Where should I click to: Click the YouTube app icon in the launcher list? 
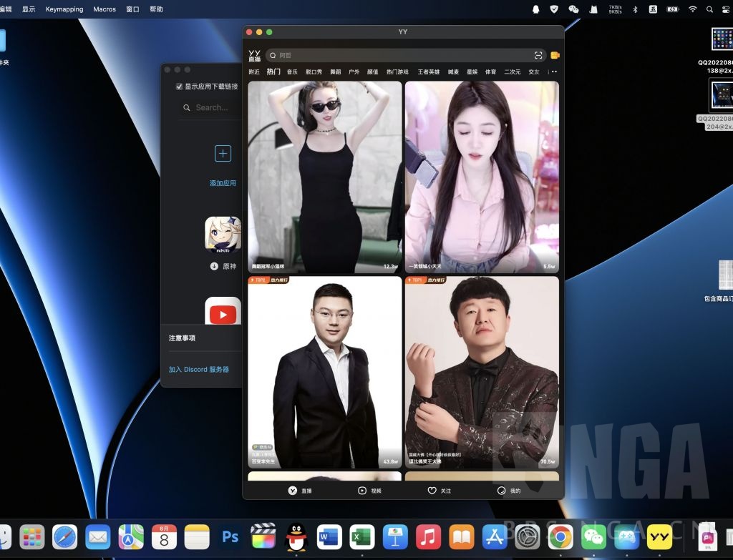click(223, 313)
